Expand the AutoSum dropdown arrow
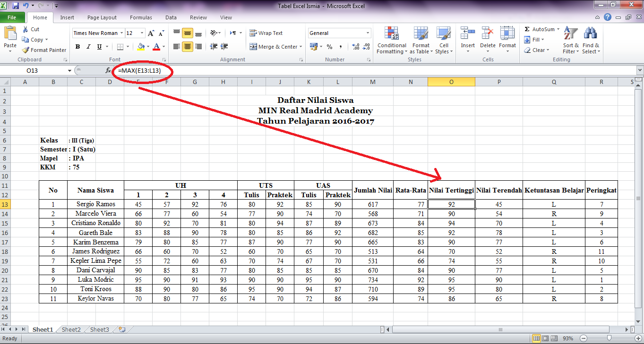The height and width of the screenshot is (344, 644). click(558, 29)
